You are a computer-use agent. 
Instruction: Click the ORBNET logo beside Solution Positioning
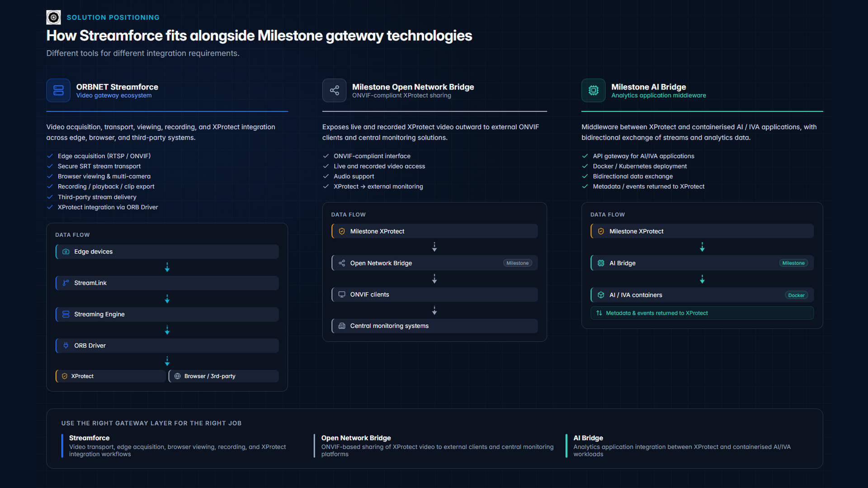coord(53,17)
